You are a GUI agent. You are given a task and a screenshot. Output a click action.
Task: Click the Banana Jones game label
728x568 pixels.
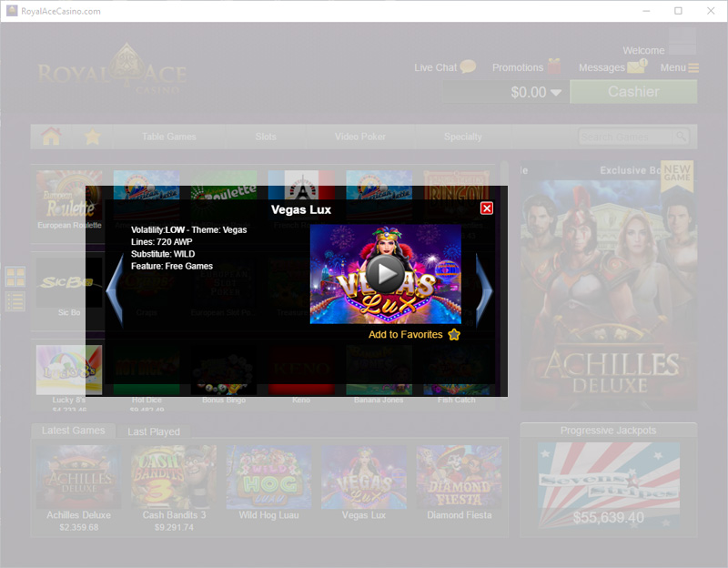pyautogui.click(x=379, y=400)
